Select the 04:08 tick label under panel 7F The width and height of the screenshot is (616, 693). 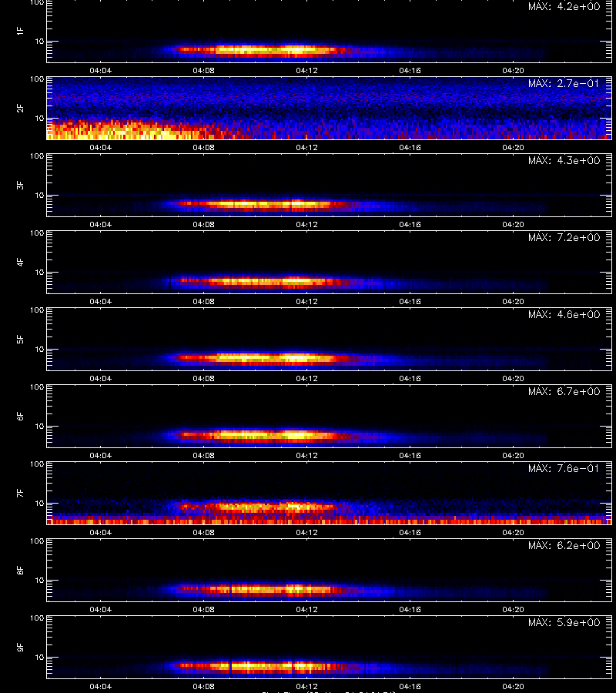point(203,533)
